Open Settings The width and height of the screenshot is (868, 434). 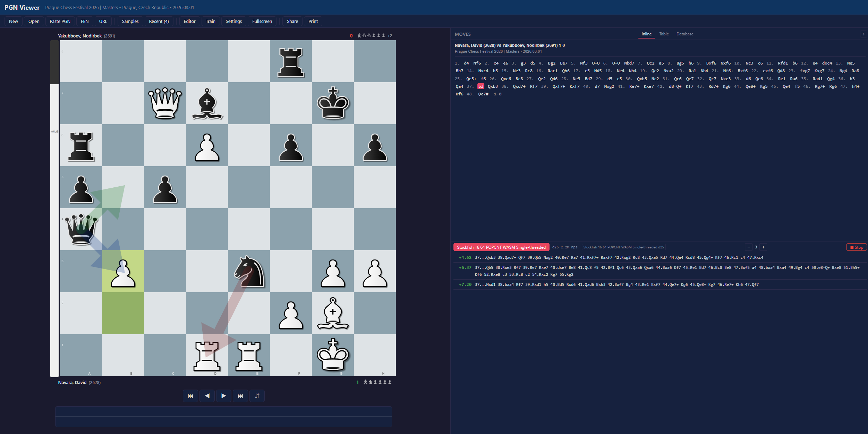[x=234, y=21]
